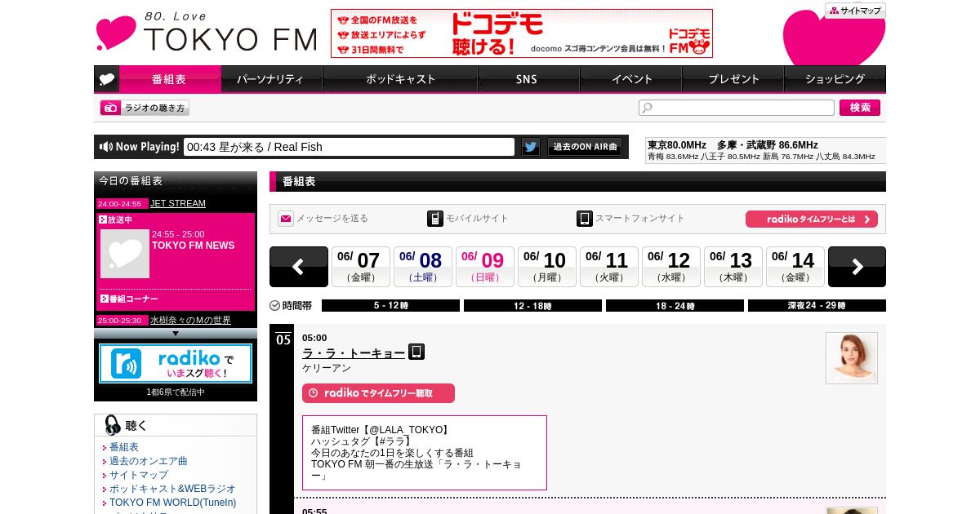Select date 06/13 Thursday
The height and width of the screenshot is (514, 980).
pos(733,267)
